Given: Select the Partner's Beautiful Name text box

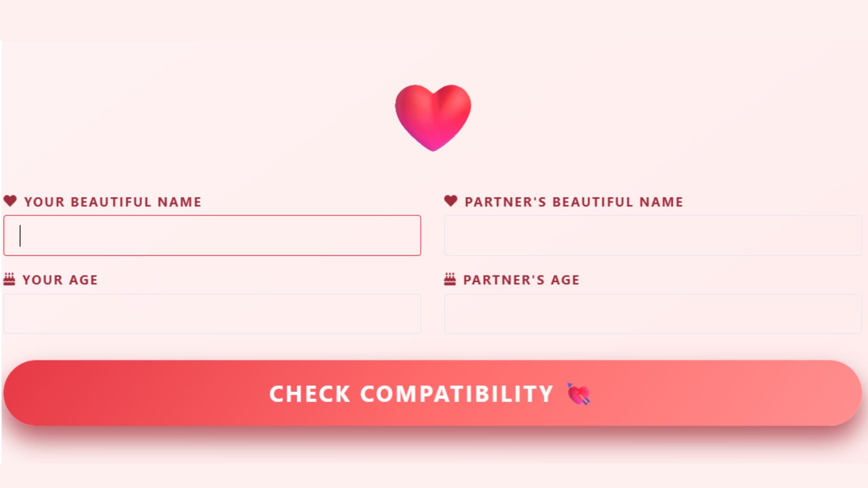Looking at the screenshot, I should [653, 235].
